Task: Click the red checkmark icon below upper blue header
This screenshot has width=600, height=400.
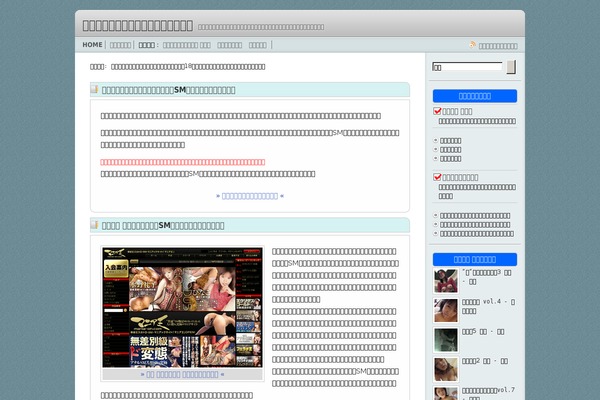Action: click(x=437, y=111)
